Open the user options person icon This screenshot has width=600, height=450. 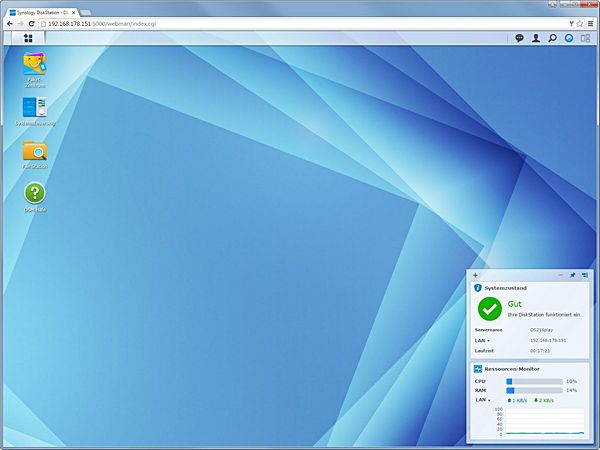click(x=536, y=38)
